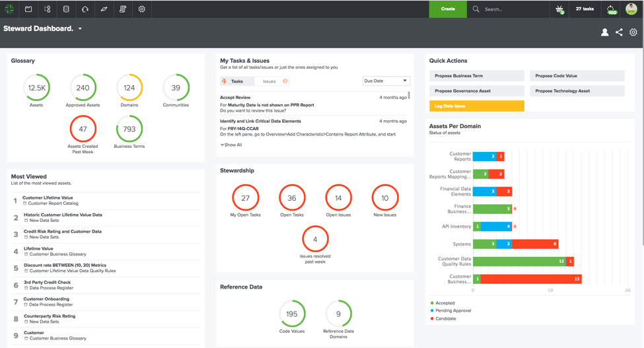The image size is (644, 348).
Task: Toggle the Accepted legend series
Action: tap(445, 303)
